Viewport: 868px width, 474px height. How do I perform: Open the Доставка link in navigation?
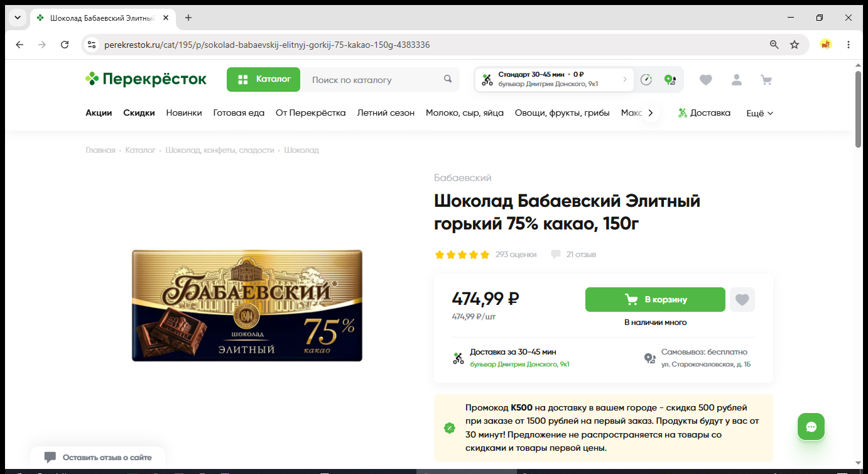point(704,113)
